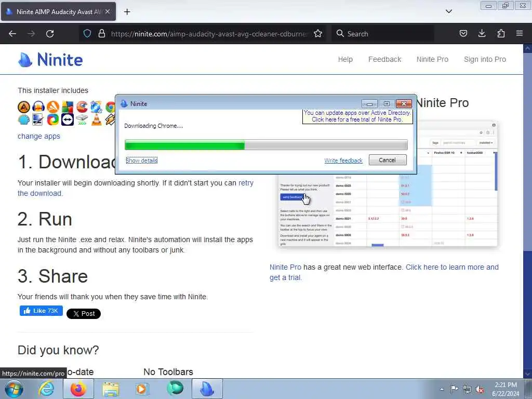Cancel the Ninite installation
Screen dimensions: 532x399
coord(388,160)
